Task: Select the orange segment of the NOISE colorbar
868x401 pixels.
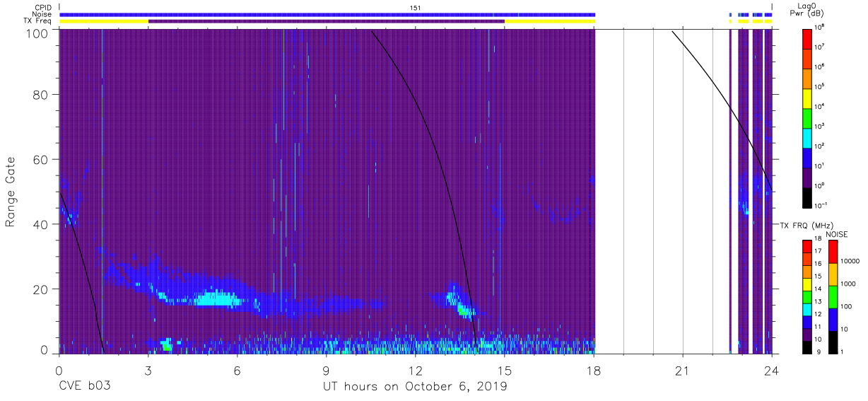Action: 833,274
